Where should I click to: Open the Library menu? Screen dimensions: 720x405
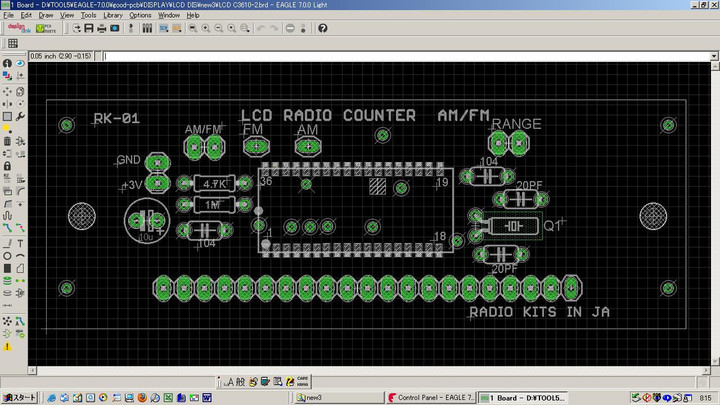point(113,15)
